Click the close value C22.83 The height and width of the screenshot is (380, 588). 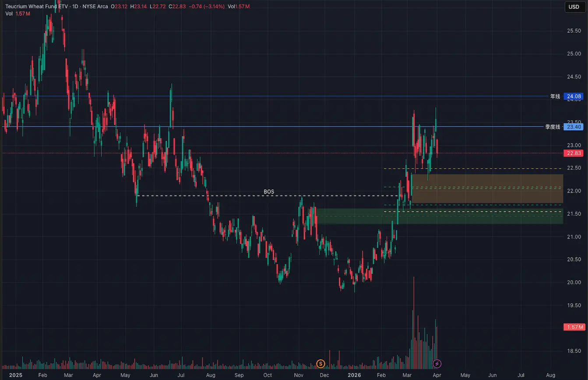tap(177, 7)
